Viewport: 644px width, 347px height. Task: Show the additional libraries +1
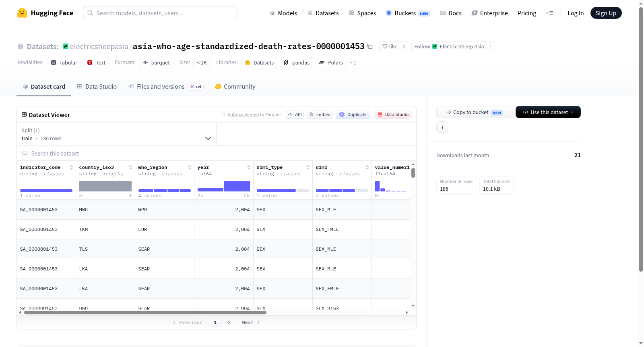(x=353, y=62)
